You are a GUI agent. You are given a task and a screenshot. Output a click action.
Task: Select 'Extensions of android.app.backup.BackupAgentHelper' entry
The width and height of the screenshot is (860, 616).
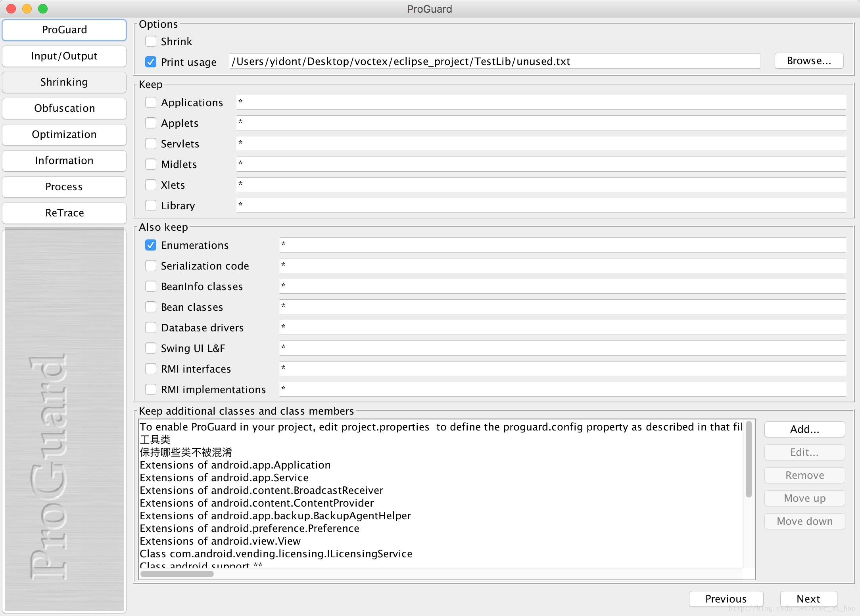pos(441,516)
